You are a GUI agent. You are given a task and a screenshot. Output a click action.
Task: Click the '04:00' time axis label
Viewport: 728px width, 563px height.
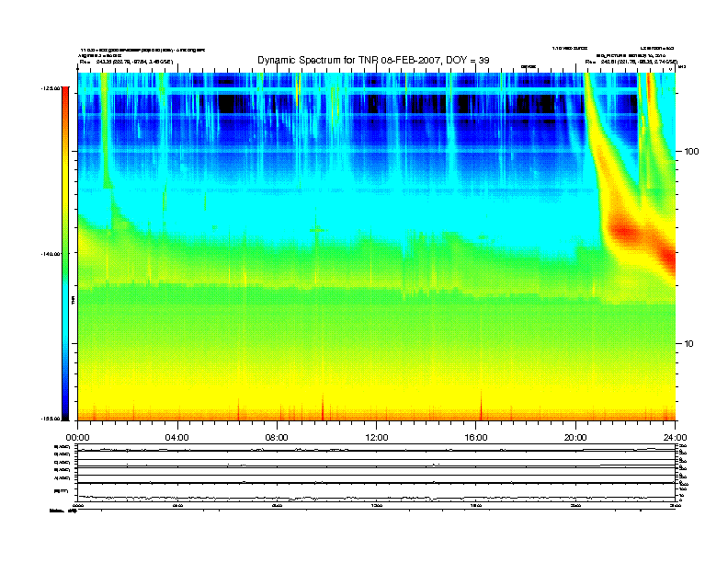pos(176,438)
